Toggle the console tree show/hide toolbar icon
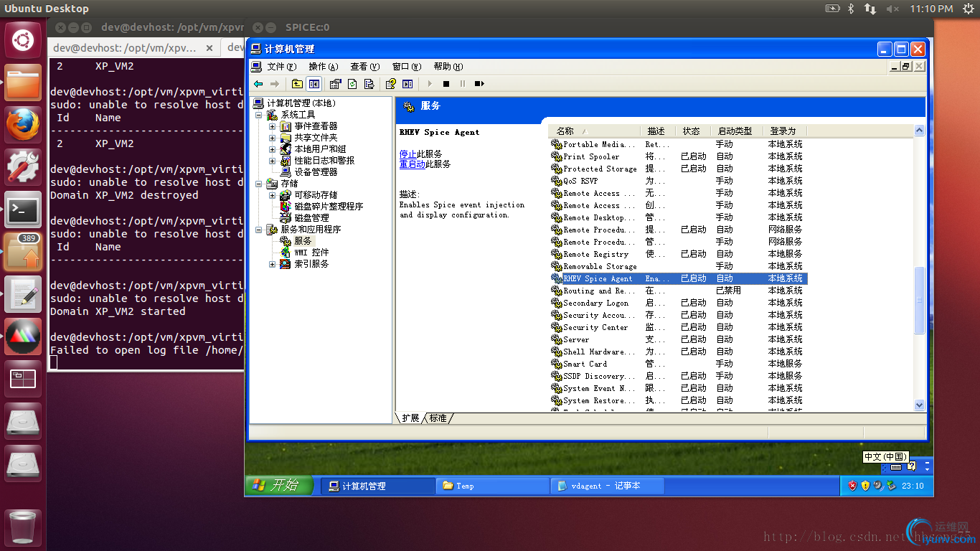Image resolution: width=980 pixels, height=551 pixels. coord(314,84)
